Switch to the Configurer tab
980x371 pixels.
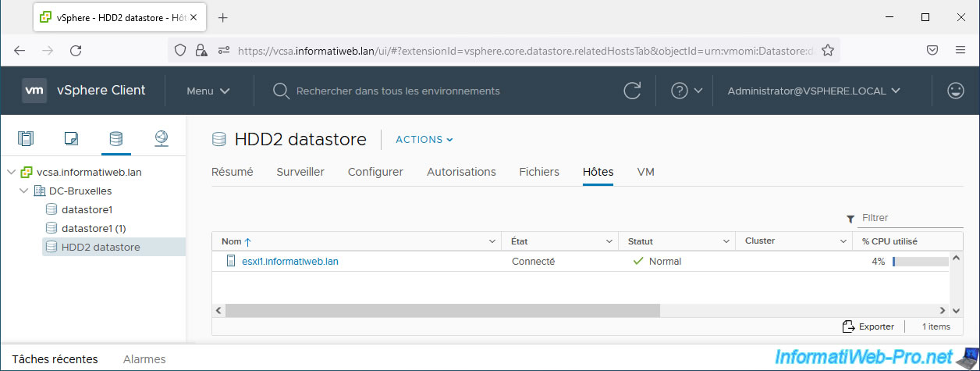click(x=375, y=172)
